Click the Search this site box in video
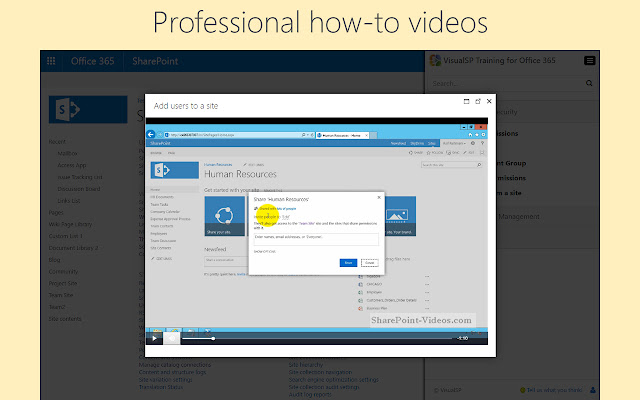 tap(451, 165)
